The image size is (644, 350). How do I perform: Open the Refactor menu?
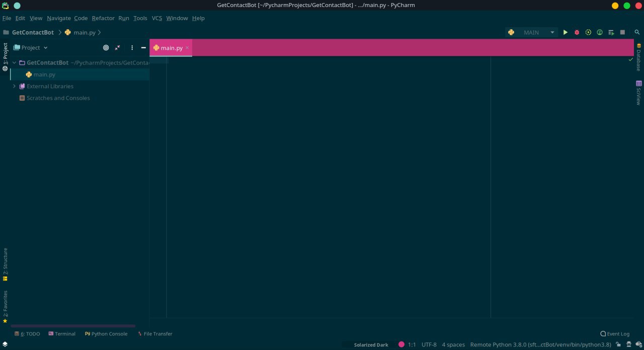103,18
